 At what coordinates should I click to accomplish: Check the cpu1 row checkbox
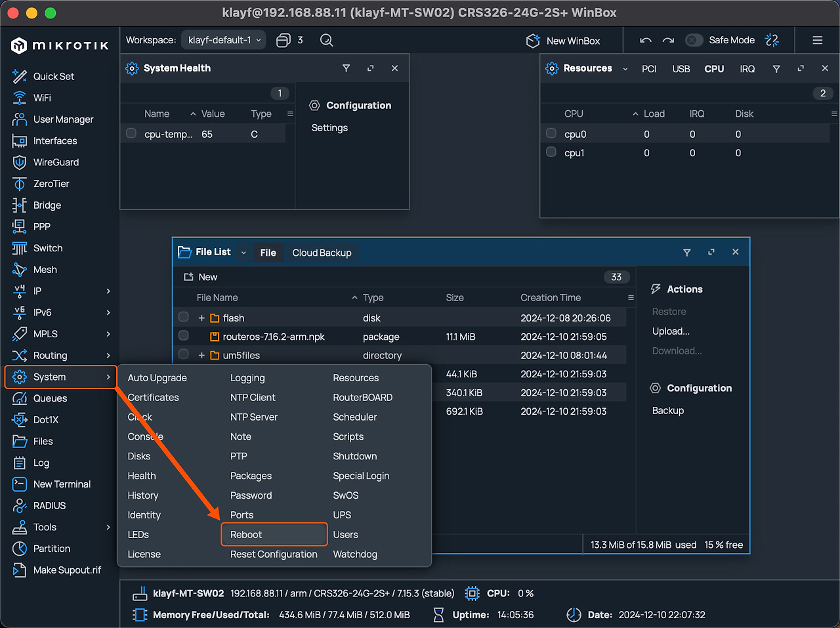click(551, 152)
